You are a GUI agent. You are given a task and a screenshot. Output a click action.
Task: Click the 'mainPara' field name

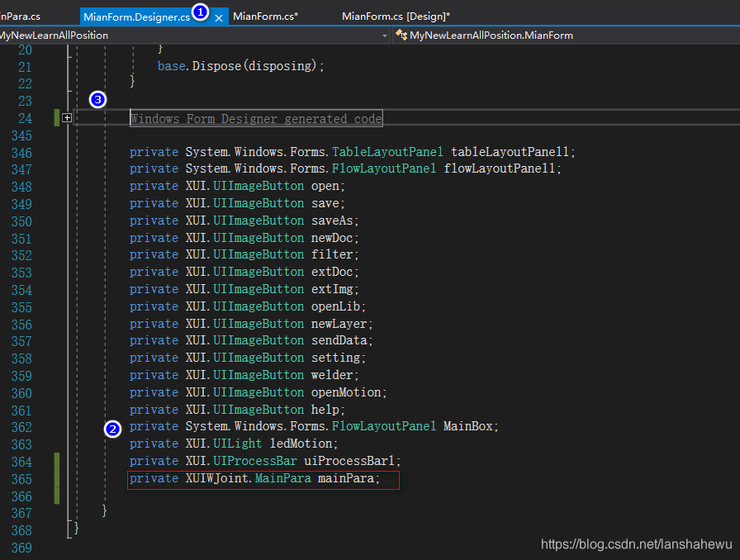346,478
